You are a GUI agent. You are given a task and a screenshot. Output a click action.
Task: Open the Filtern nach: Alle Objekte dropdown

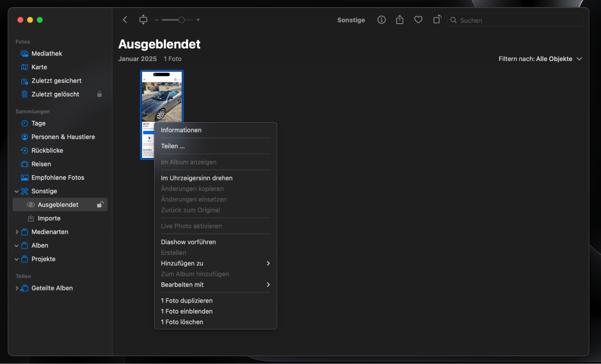pyautogui.click(x=540, y=59)
